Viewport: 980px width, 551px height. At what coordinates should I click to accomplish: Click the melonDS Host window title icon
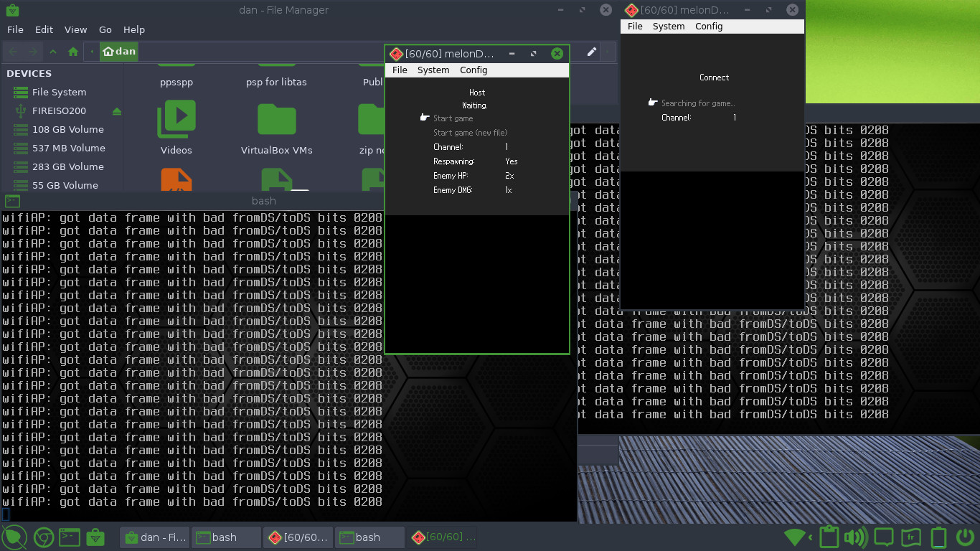click(x=396, y=54)
